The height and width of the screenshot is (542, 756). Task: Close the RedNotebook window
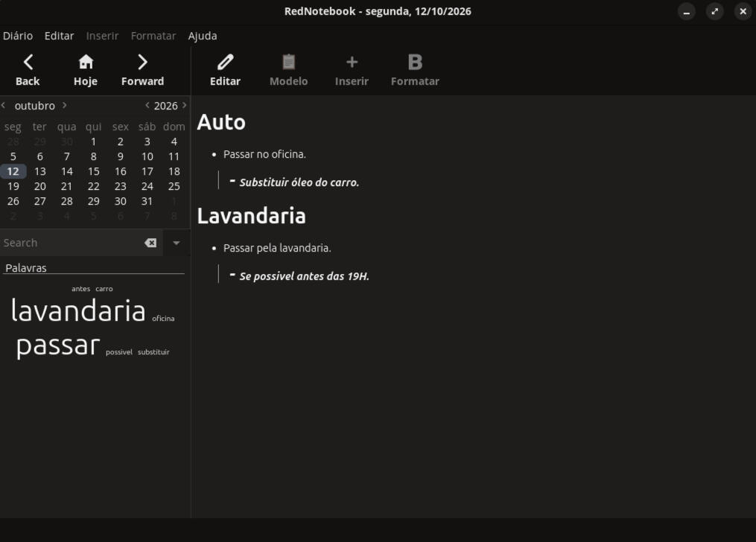coord(743,12)
